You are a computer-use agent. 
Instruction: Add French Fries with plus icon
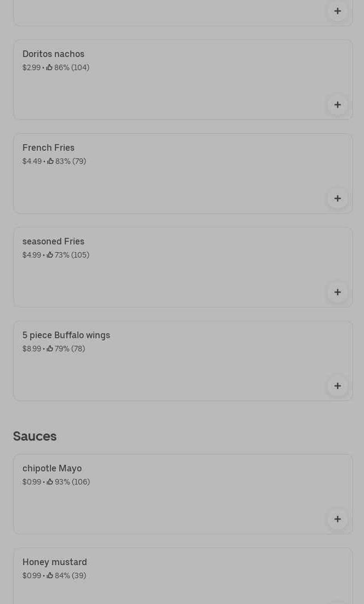[338, 198]
